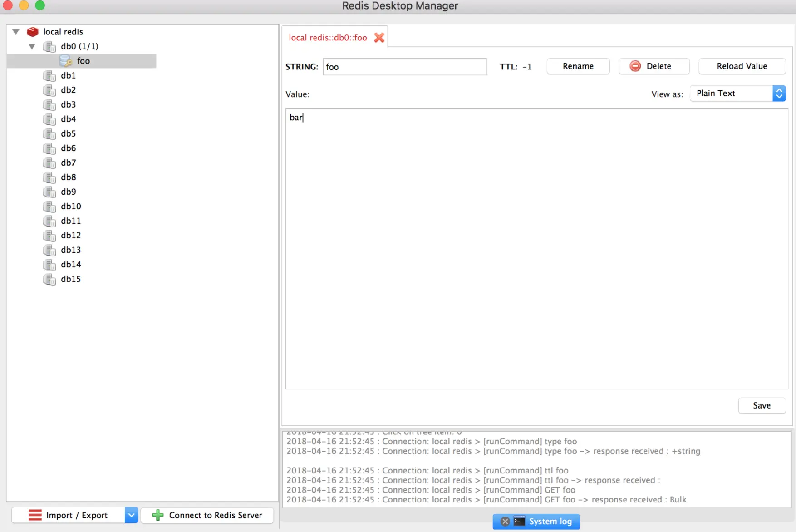Click the db4 database icon
The width and height of the screenshot is (796, 532).
click(x=49, y=119)
